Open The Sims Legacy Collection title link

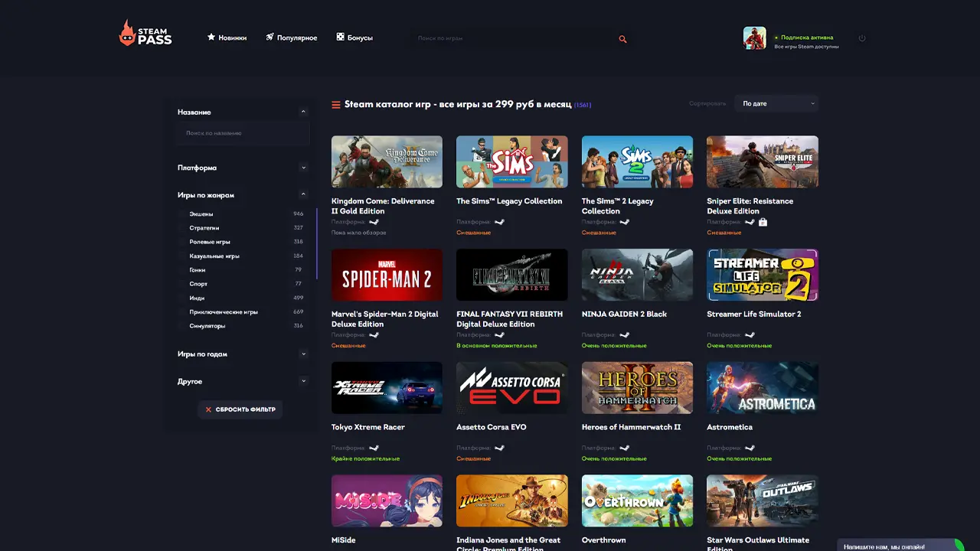coord(509,201)
